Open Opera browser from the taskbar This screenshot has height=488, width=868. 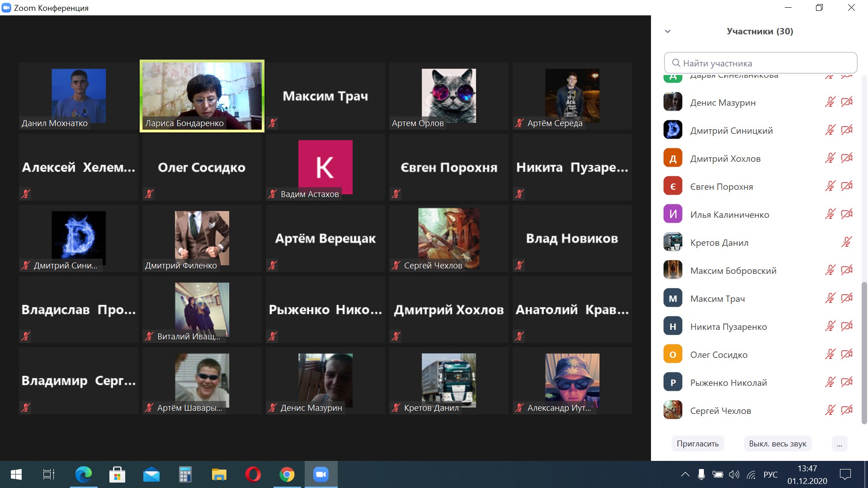tap(253, 474)
